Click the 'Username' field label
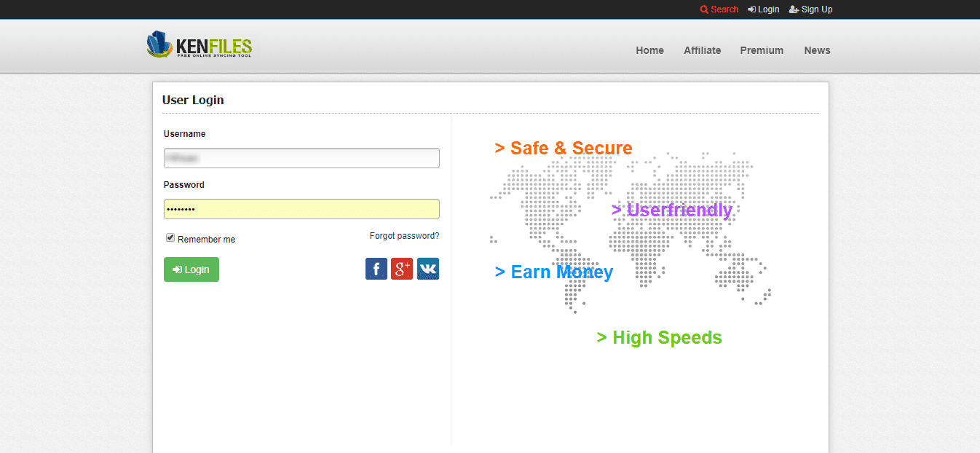This screenshot has height=453, width=980. 184,134
